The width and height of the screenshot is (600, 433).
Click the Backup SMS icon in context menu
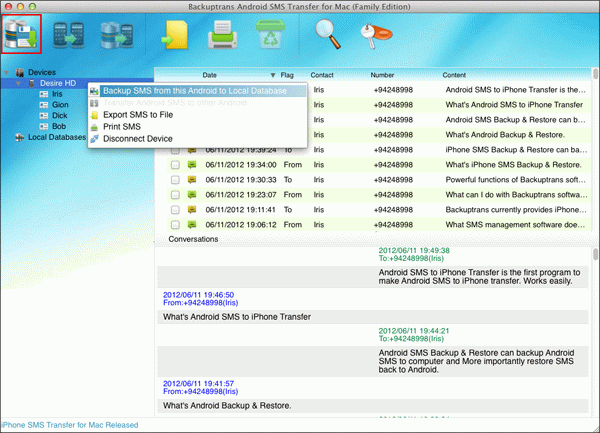(x=94, y=91)
